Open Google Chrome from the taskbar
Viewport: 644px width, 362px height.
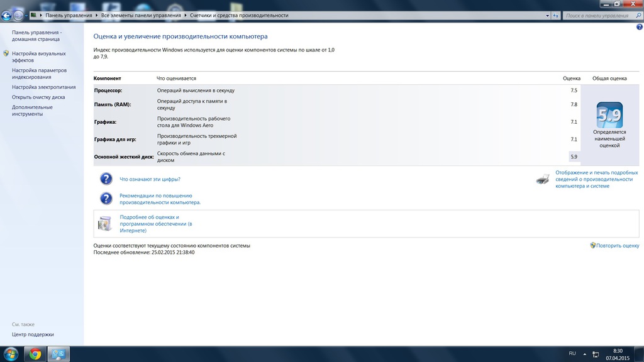[x=35, y=354]
